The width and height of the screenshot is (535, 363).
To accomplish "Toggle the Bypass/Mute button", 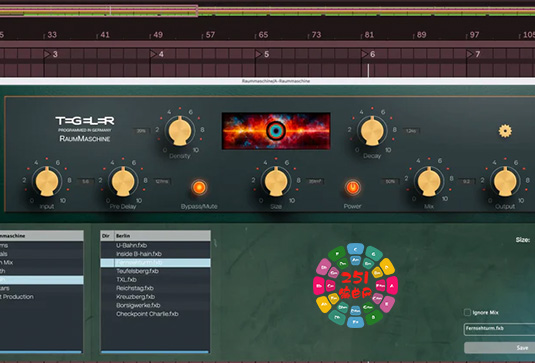I will [x=199, y=187].
